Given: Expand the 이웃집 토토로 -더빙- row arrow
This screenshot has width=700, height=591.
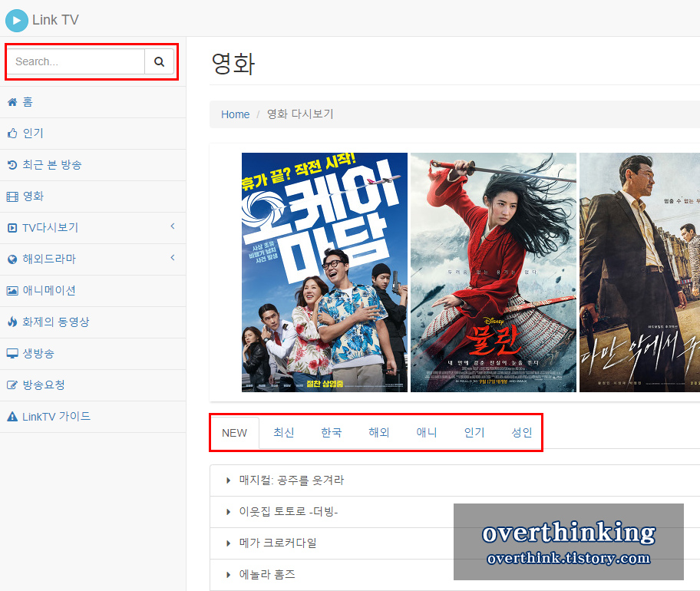Looking at the screenshot, I should click(229, 512).
